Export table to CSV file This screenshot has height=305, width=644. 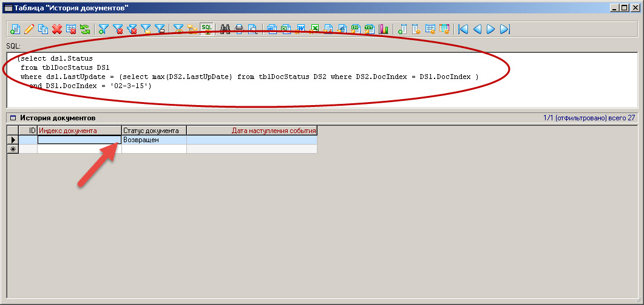pyautogui.click(x=355, y=29)
